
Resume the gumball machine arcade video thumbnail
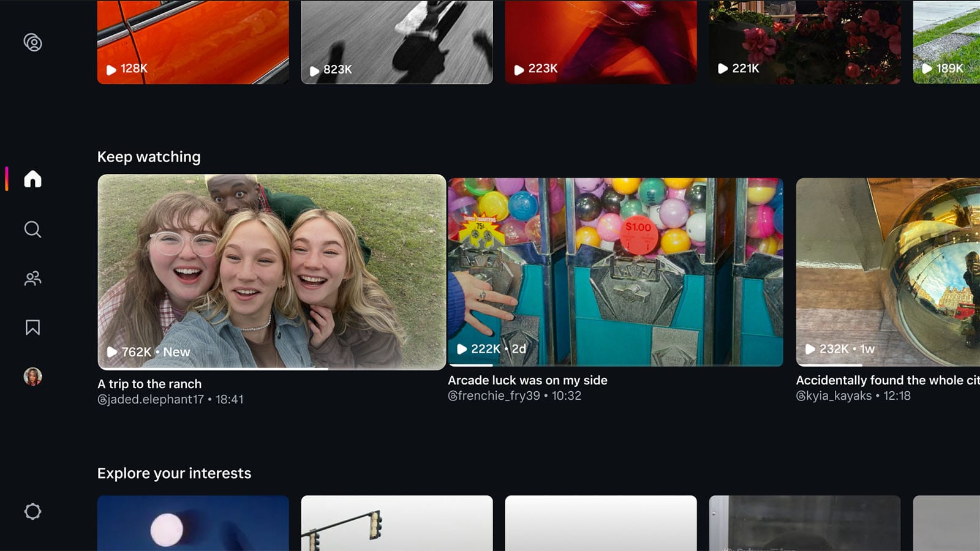[616, 272]
